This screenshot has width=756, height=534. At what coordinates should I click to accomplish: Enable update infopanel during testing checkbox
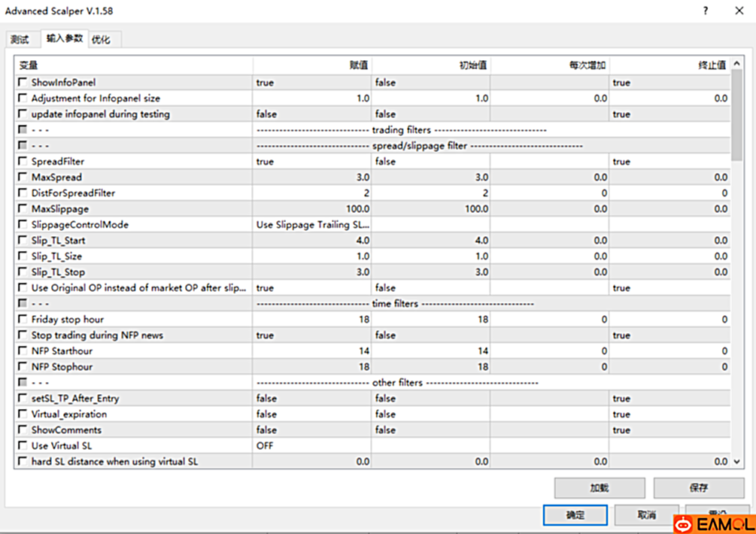point(23,114)
